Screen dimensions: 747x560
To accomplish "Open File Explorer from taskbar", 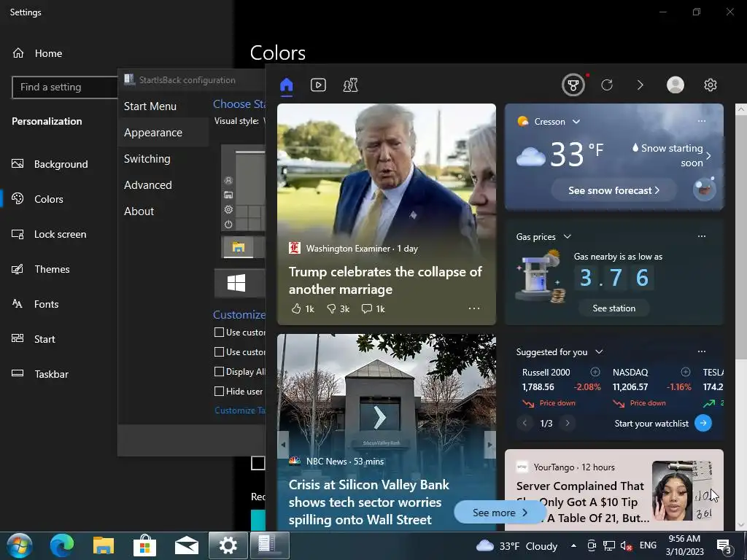I will coord(104,545).
